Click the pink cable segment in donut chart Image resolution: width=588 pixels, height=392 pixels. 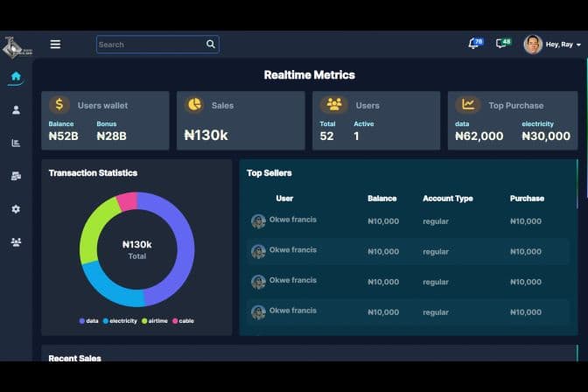[127, 202]
